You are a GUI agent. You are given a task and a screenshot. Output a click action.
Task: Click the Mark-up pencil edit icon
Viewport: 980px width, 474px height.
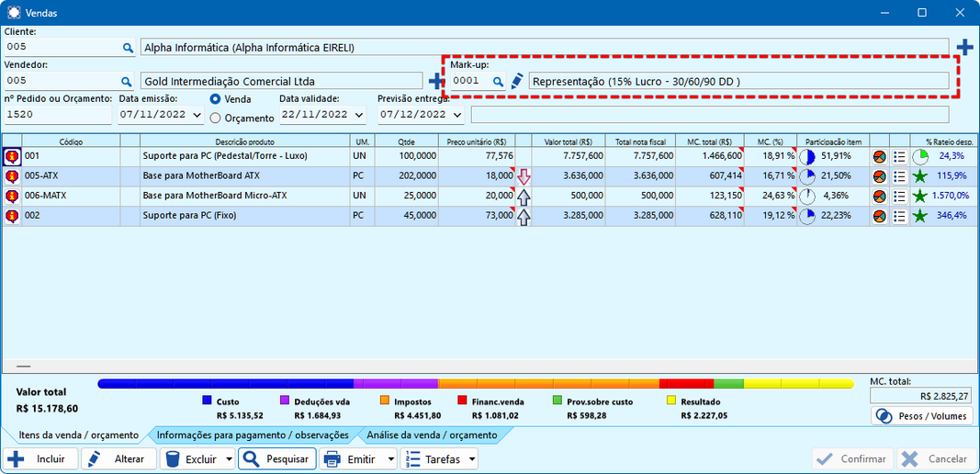(516, 81)
